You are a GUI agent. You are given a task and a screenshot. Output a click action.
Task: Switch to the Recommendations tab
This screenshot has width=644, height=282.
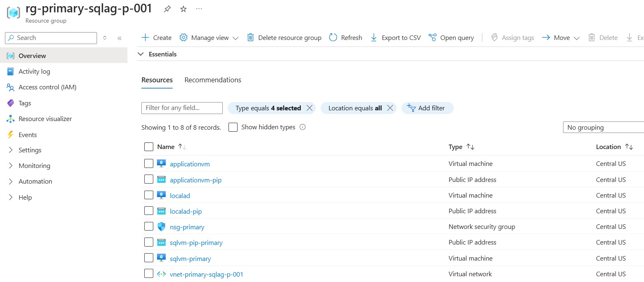(213, 80)
